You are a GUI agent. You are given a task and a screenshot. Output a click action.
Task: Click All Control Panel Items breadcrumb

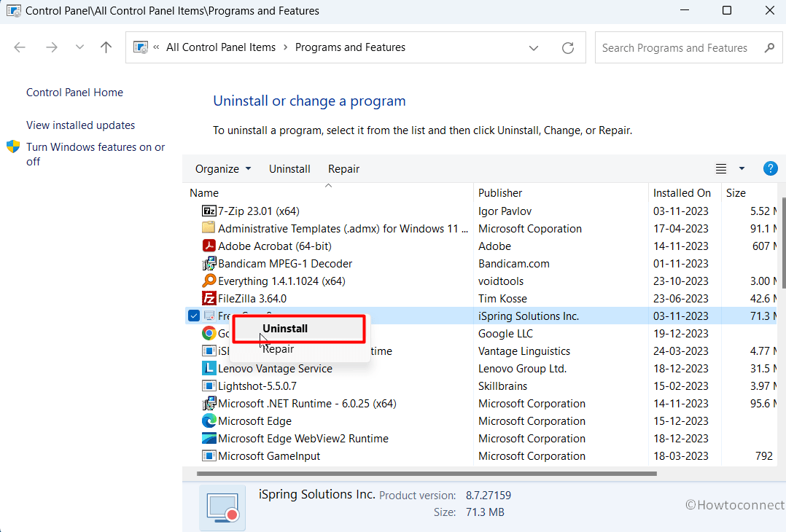[x=220, y=47]
